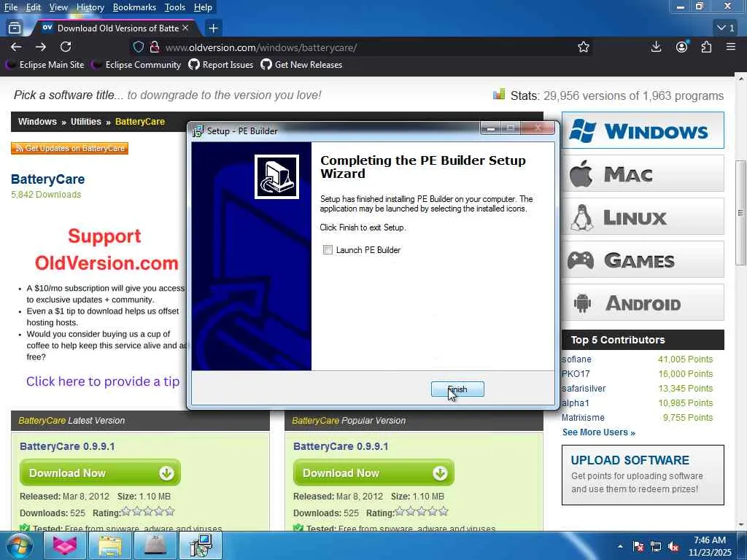Open the extensions puzzle icon
Viewport: 747px width, 560px height.
click(x=706, y=47)
